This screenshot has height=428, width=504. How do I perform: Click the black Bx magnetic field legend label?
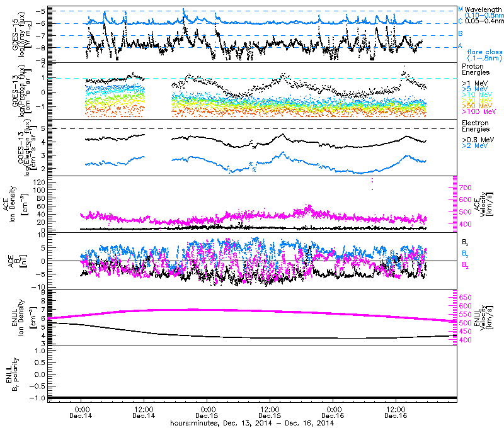[x=465, y=244]
